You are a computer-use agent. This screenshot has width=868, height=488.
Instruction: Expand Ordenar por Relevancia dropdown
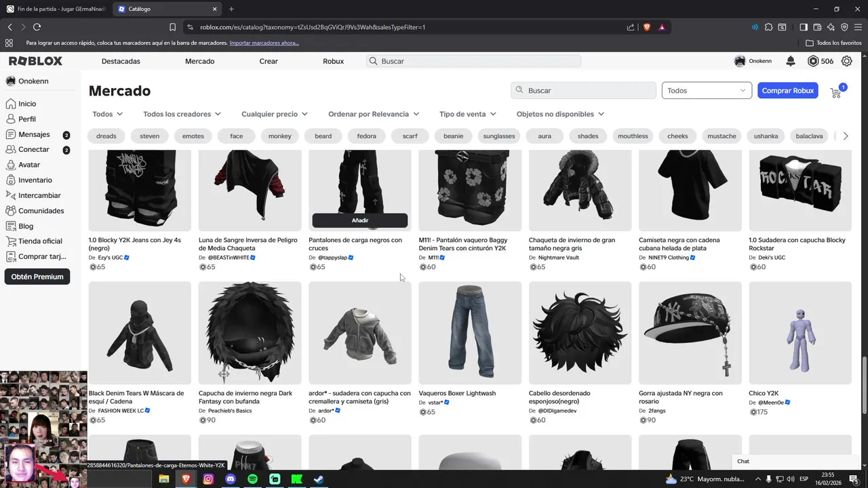[x=374, y=114]
